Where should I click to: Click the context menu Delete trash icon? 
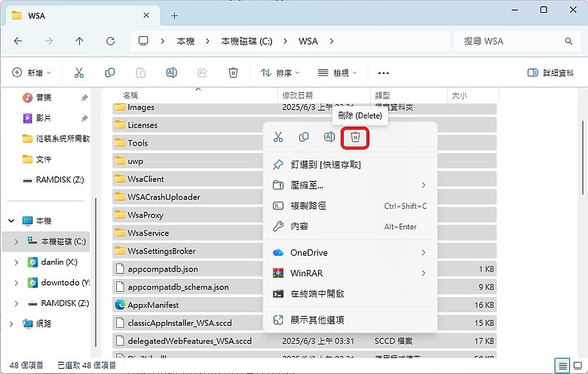(355, 138)
